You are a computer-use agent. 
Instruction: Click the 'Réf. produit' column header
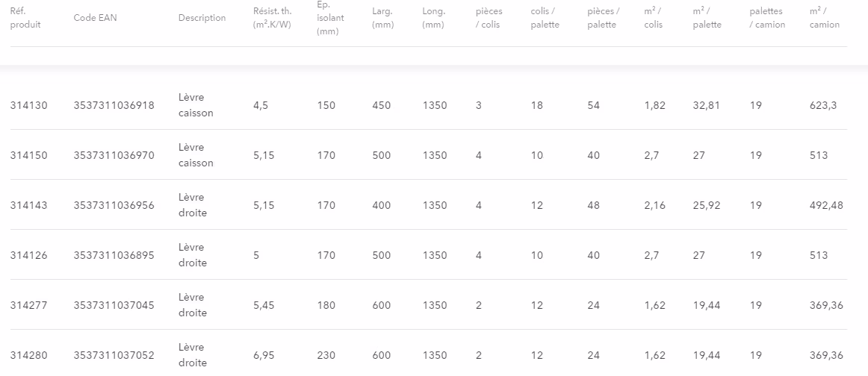(x=25, y=18)
